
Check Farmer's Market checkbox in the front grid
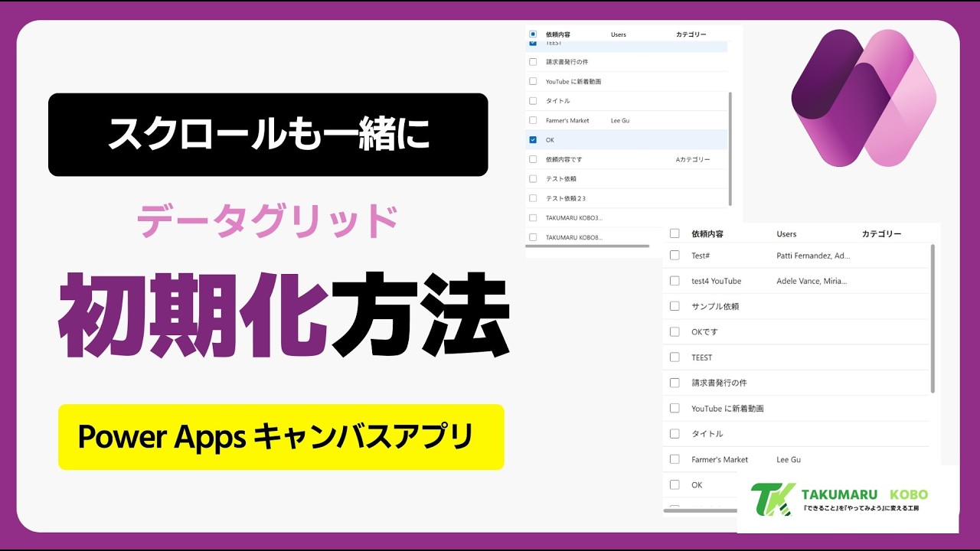675,459
